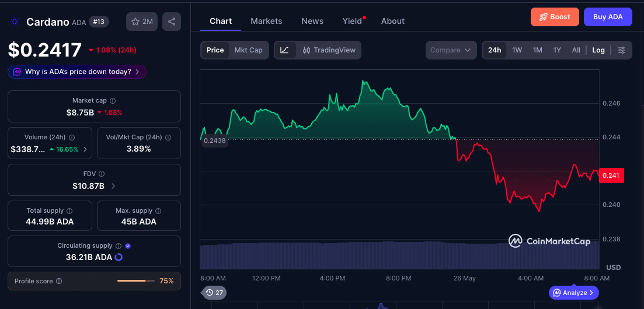The image size is (644, 309).
Task: Open chart settings sliders icon
Action: (x=622, y=50)
